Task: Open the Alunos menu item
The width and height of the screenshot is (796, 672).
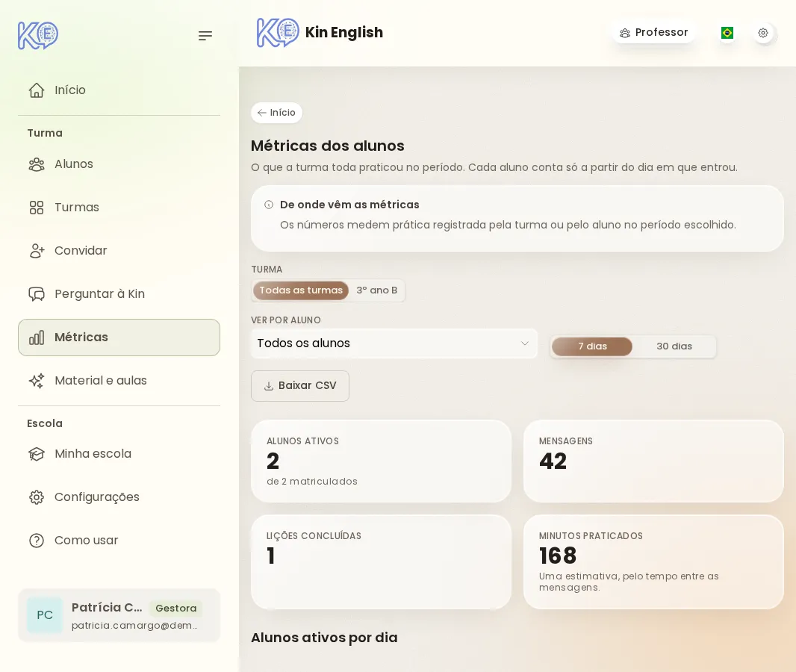Action: [119, 164]
